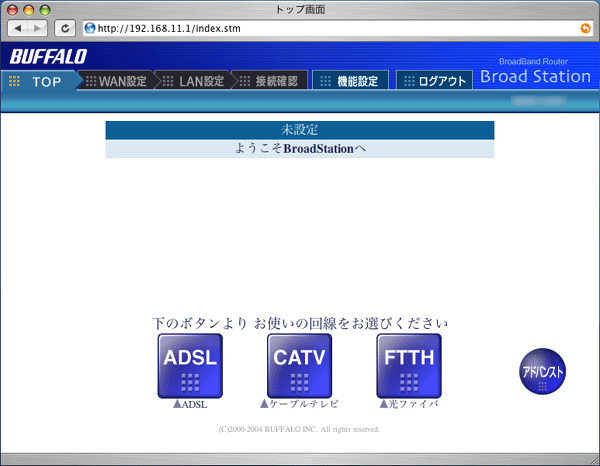Viewport: 600px width, 466px height.
Task: Click the ようこそBroadStationへ welcome text
Action: point(300,148)
